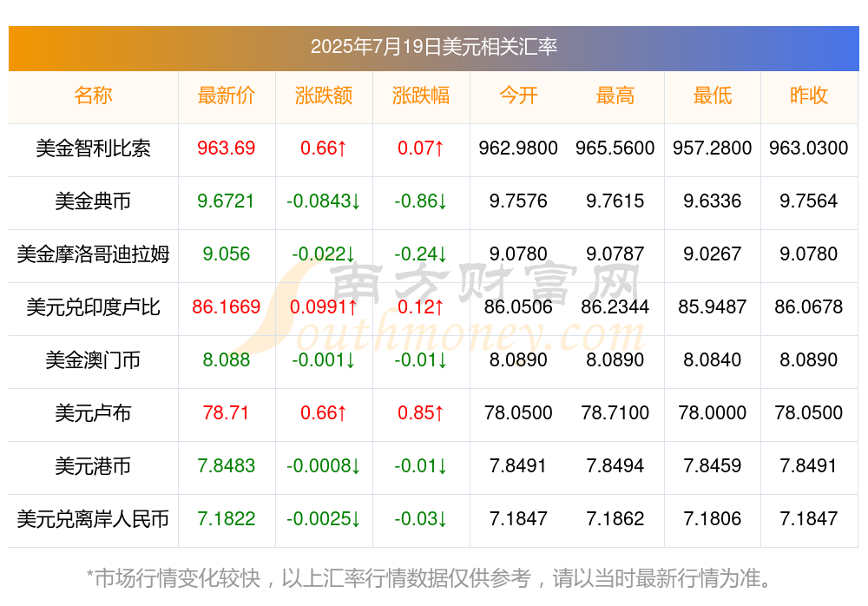The image size is (868, 606).
Task: Click low value 9.6336
Action: 713,201
